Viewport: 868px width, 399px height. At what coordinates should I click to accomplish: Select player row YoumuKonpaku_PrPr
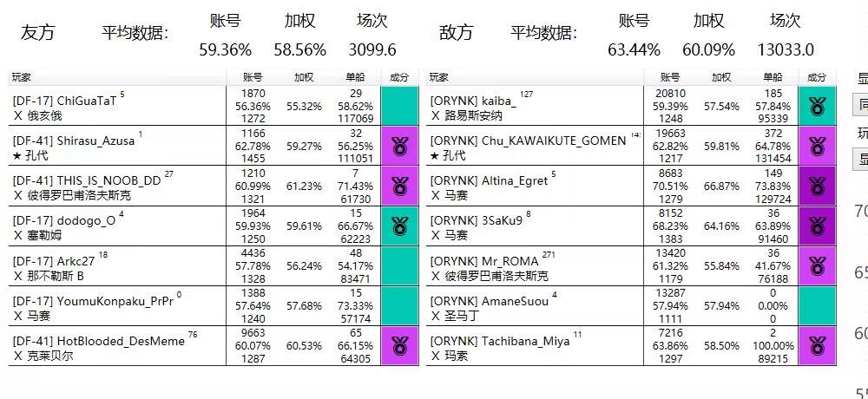(214, 306)
